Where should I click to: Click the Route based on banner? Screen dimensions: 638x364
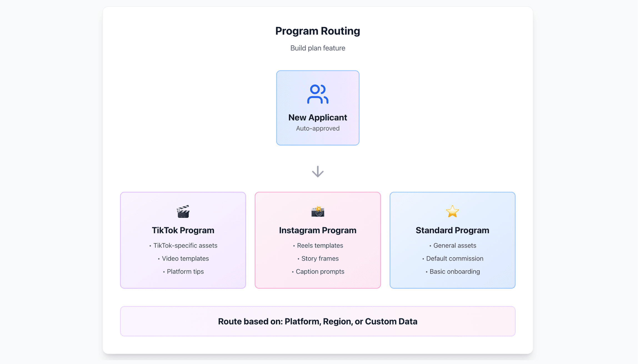(x=317, y=321)
